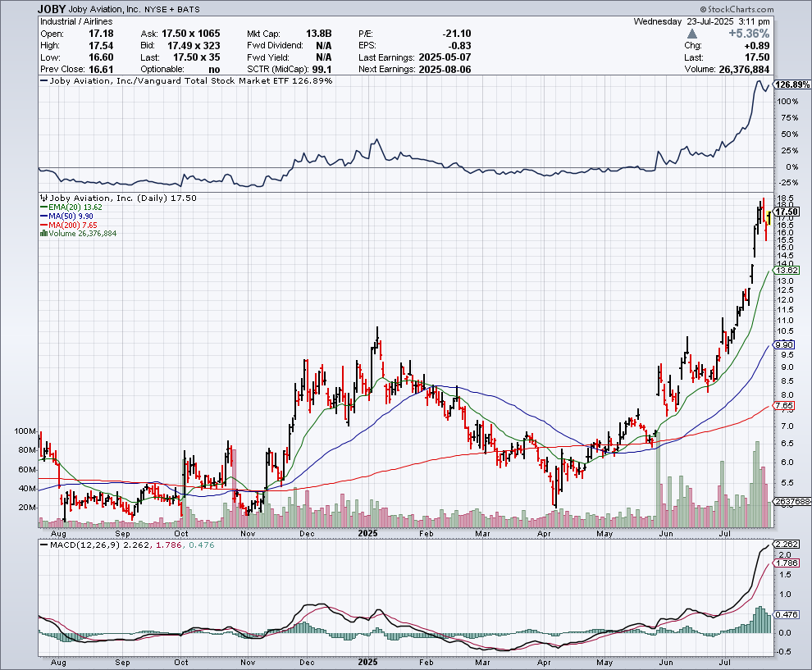This screenshot has width=812, height=670.
Task: Click the 17.50 last price tag on axis
Action: [787, 212]
